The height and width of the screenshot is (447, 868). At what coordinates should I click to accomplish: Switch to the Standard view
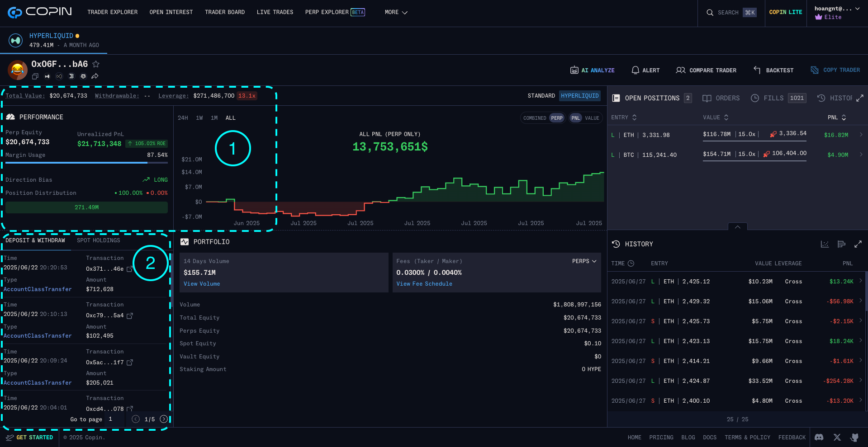[x=541, y=96]
